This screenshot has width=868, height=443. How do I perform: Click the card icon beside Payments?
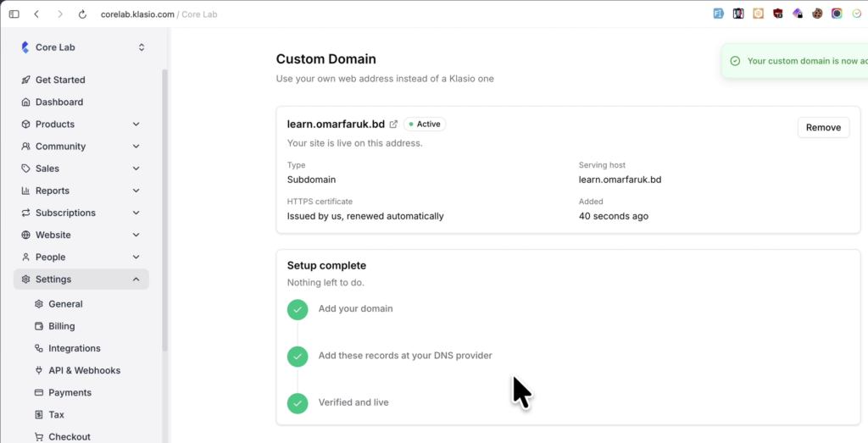click(x=39, y=393)
